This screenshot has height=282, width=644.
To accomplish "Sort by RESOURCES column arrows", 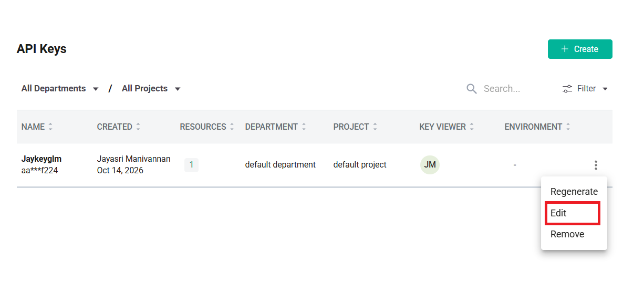I will [232, 127].
